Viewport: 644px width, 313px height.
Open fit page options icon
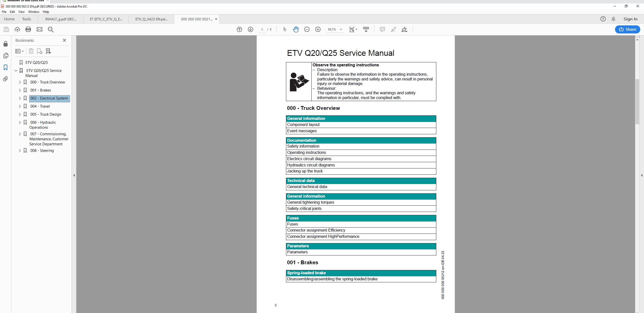tap(353, 29)
